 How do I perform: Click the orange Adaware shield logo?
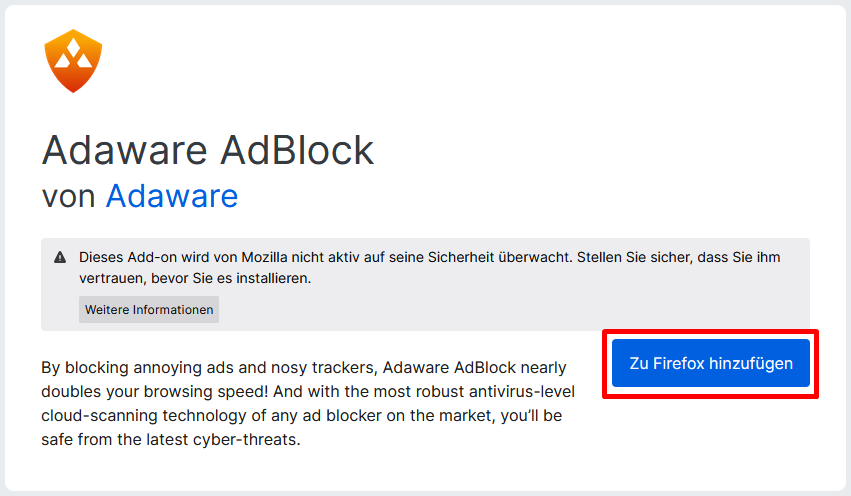tap(73, 61)
